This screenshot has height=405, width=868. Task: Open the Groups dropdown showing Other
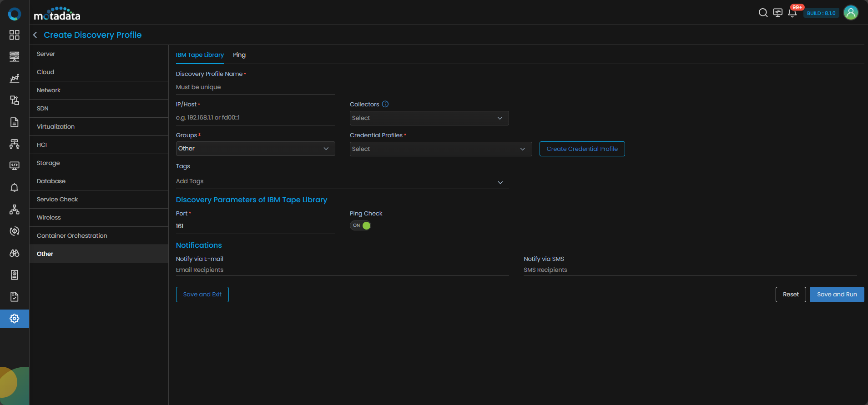255,149
